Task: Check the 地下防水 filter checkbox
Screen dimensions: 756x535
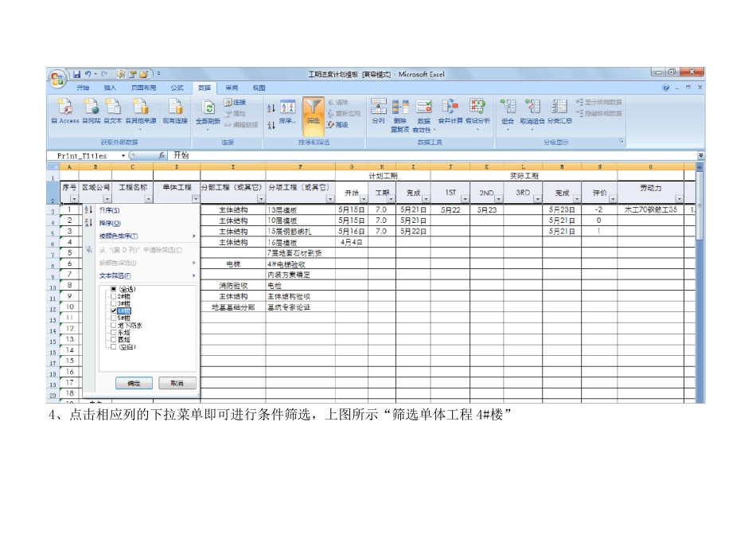Action: pos(113,325)
